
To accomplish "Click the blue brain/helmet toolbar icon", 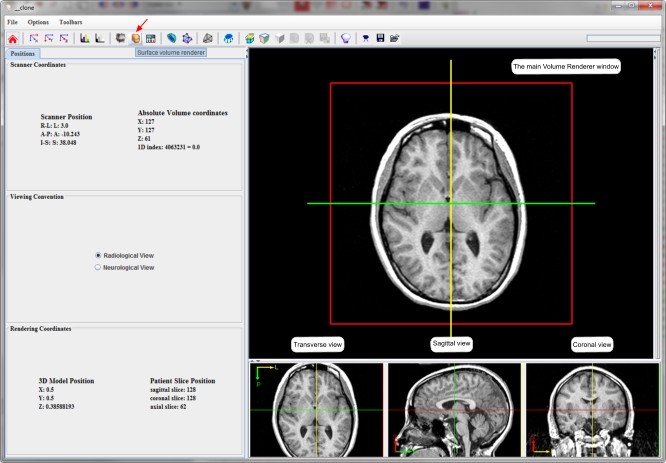I will coord(229,38).
